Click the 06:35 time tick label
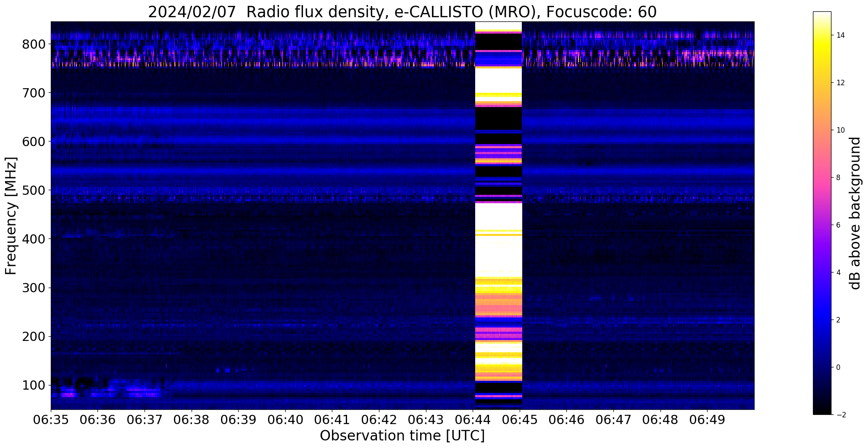 [x=51, y=420]
